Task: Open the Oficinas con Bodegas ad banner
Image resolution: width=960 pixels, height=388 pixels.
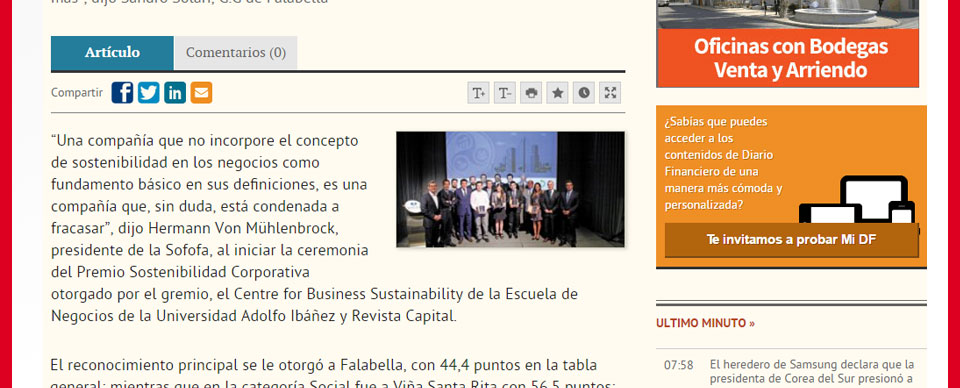Action: click(x=788, y=58)
